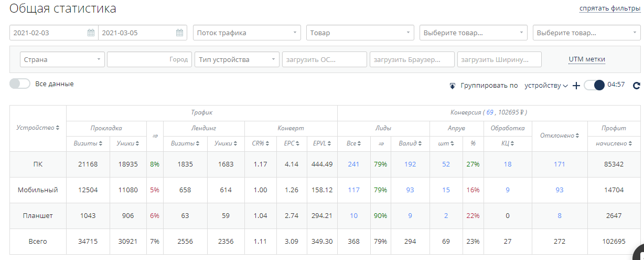Screen dimensions: 644x260
Task: Toggle the 'Все данные' switch
Action: 20,84
